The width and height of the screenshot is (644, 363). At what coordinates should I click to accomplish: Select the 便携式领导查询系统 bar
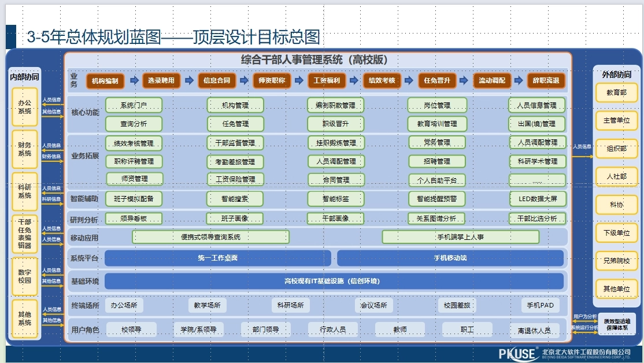pos(210,237)
